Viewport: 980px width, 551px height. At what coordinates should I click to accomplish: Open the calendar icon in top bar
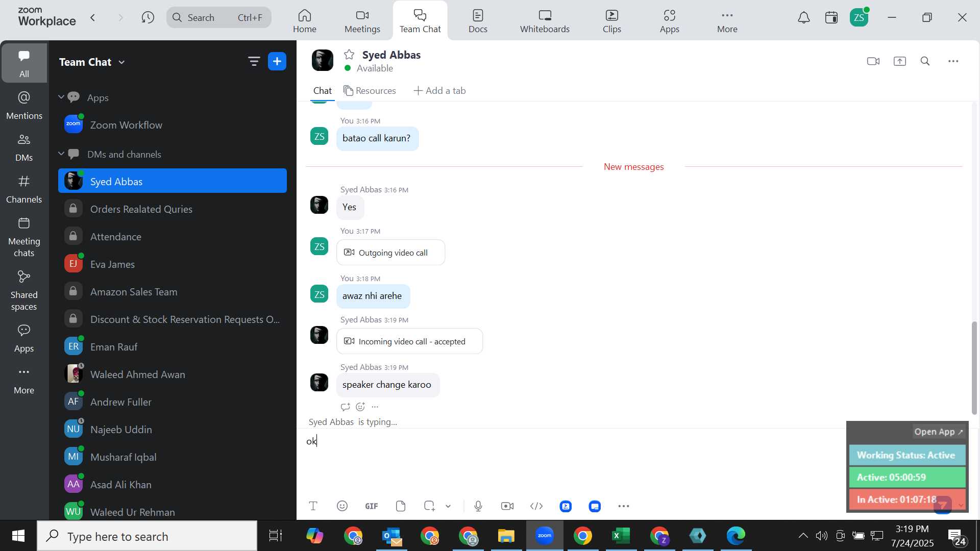tap(831, 18)
